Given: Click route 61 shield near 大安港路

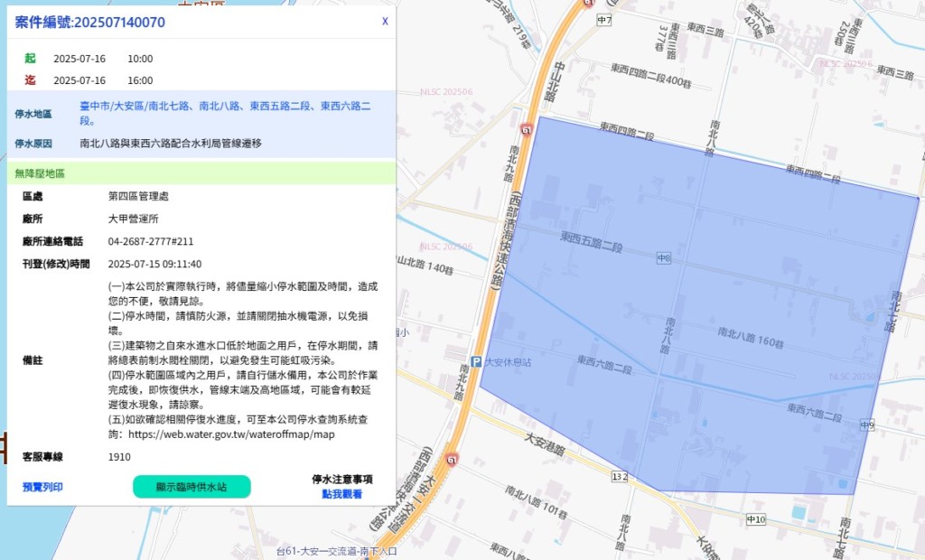Looking at the screenshot, I should pyautogui.click(x=452, y=459).
